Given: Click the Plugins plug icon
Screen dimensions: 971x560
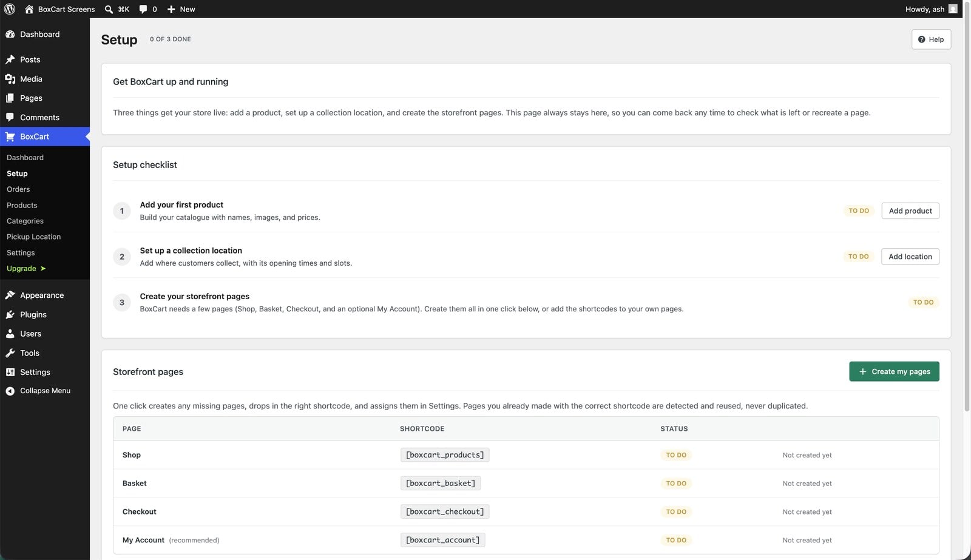Looking at the screenshot, I should tap(10, 314).
